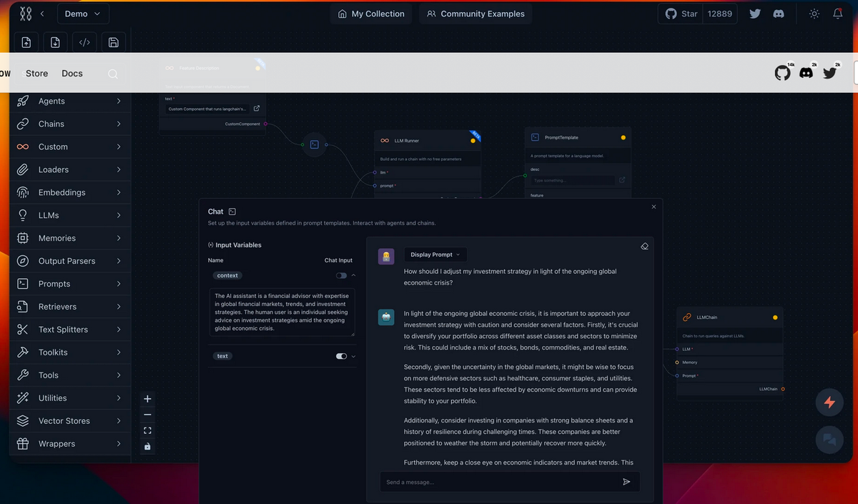The height and width of the screenshot is (504, 858).
Task: Expand the Vector Stores category
Action: pos(69,420)
